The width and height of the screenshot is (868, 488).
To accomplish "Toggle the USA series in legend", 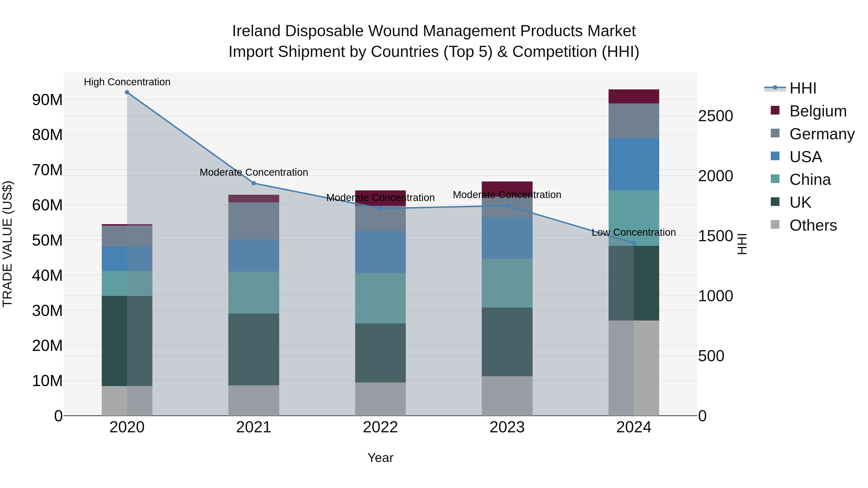I will pos(796,157).
